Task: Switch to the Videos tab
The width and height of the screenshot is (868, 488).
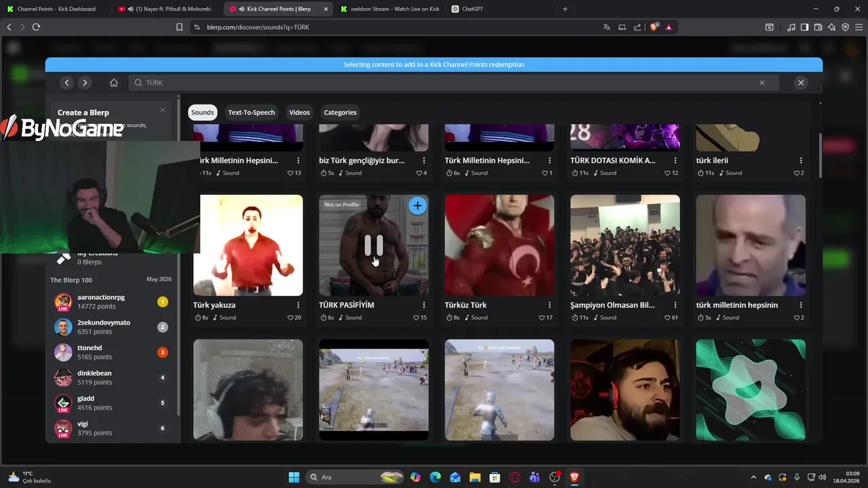Action: click(x=299, y=113)
